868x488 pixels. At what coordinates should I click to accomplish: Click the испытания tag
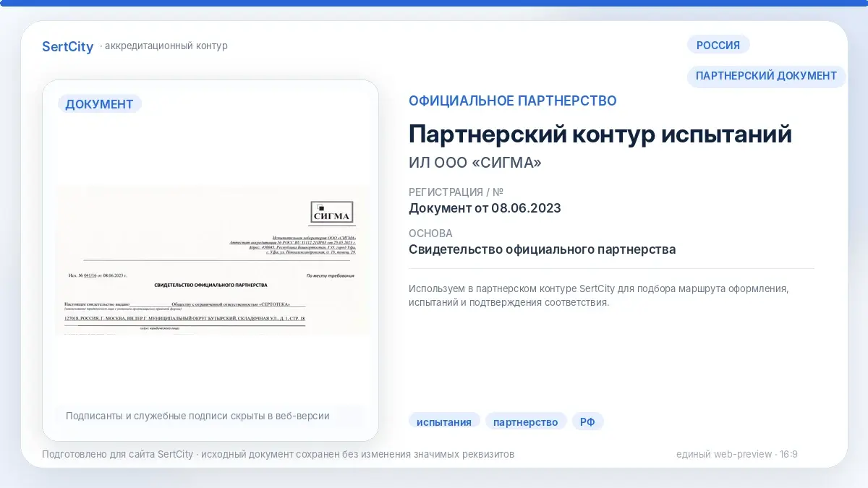444,422
